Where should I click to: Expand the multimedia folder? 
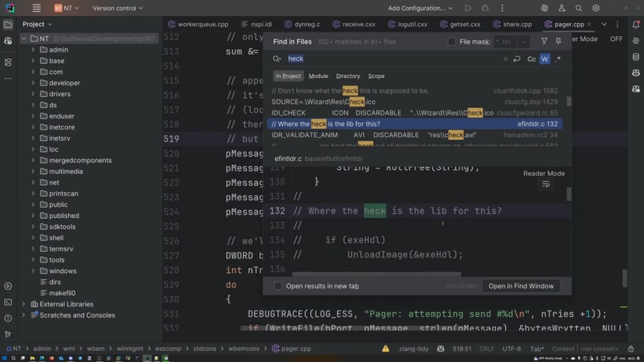(x=33, y=171)
